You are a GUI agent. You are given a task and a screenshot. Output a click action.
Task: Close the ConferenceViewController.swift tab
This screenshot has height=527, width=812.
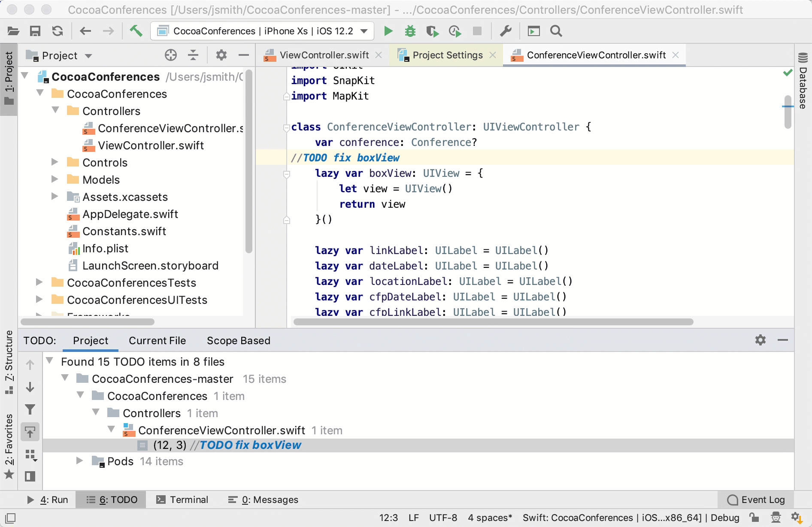[676, 55]
